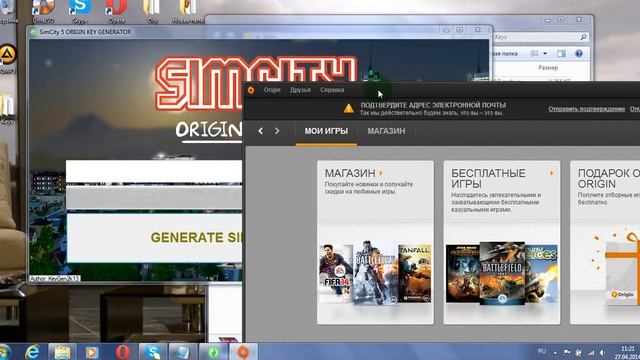This screenshot has height=360, width=640.
Task: Open the Справка menu in Origin
Action: point(332,90)
